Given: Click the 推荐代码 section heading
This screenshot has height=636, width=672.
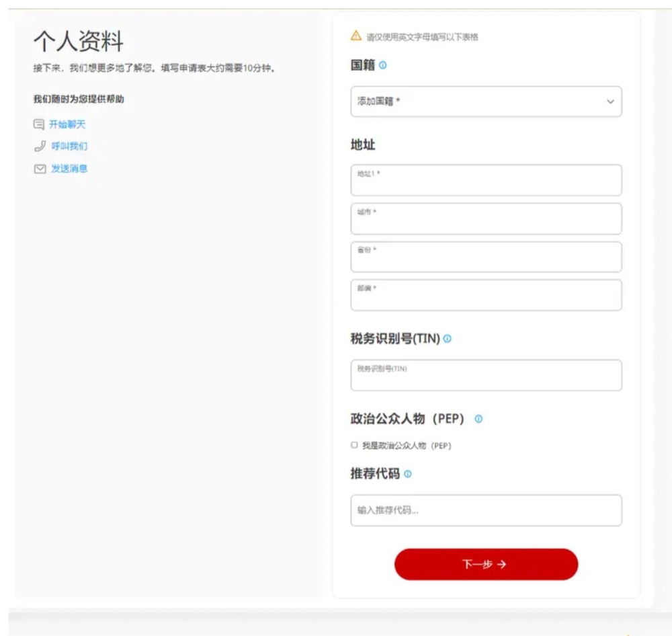Looking at the screenshot, I should point(375,473).
